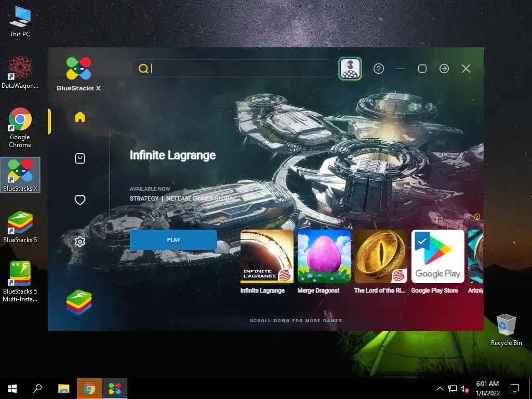Open the Settings gear in BlueStacks X sidebar
Viewport: 532px width, 399px height.
click(x=79, y=242)
